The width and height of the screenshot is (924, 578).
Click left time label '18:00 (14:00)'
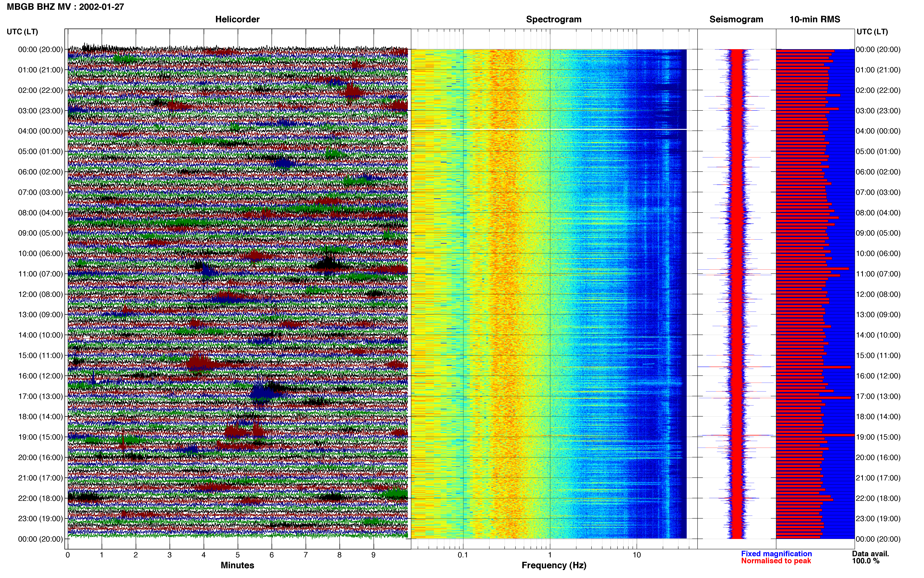(41, 416)
